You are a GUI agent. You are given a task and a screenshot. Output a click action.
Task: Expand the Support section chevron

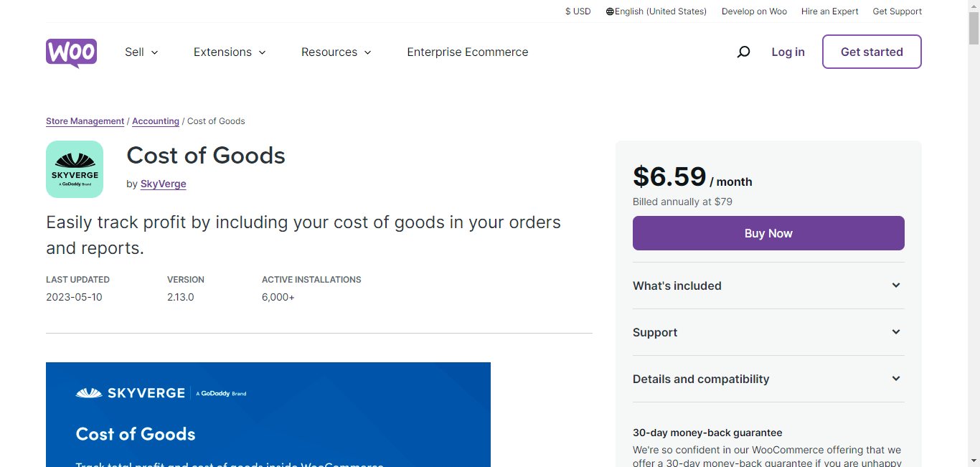[896, 332]
